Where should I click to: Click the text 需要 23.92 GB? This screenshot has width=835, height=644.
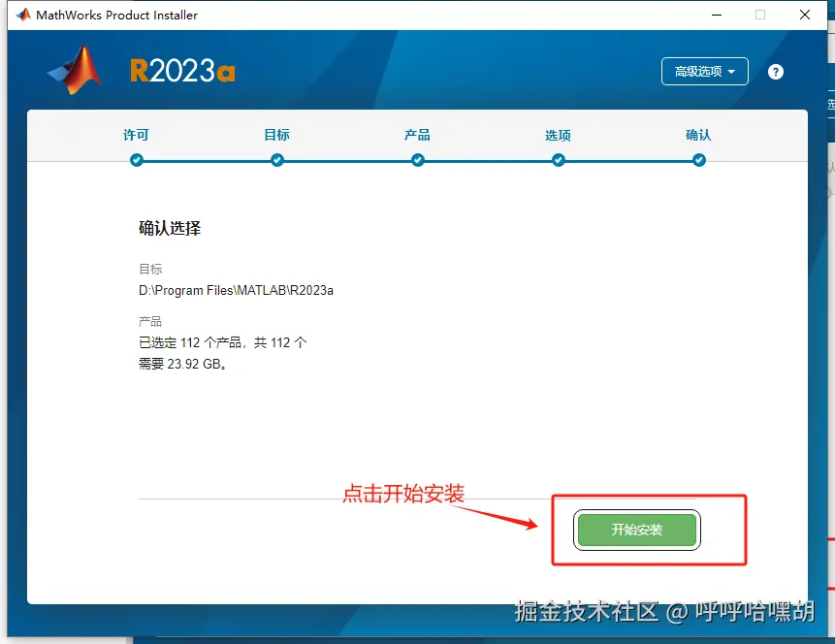pos(182,364)
